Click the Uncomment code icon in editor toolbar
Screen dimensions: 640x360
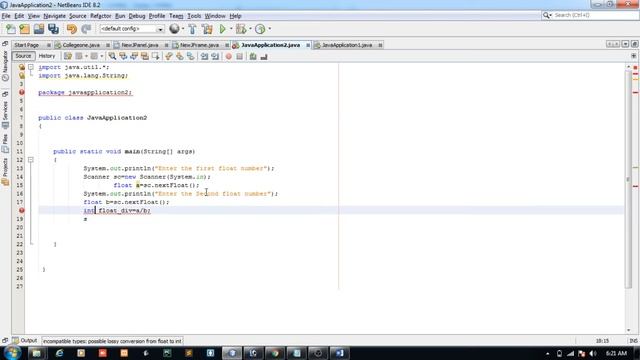click(x=264, y=56)
